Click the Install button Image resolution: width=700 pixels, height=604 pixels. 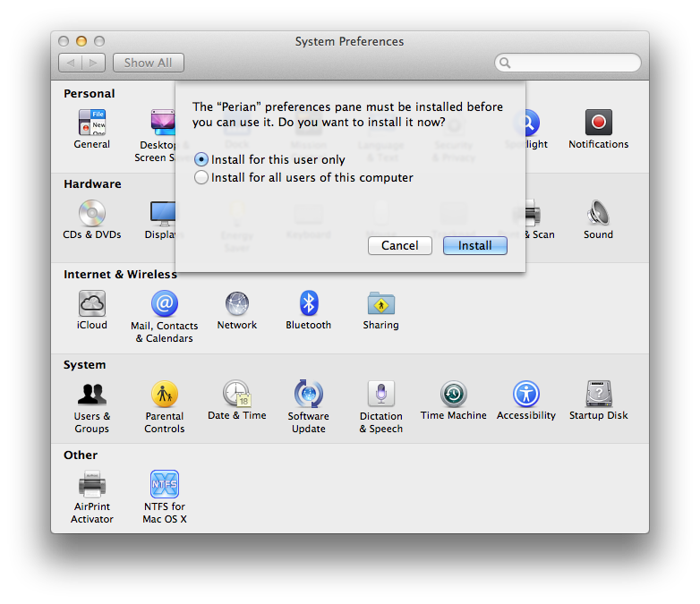474,245
